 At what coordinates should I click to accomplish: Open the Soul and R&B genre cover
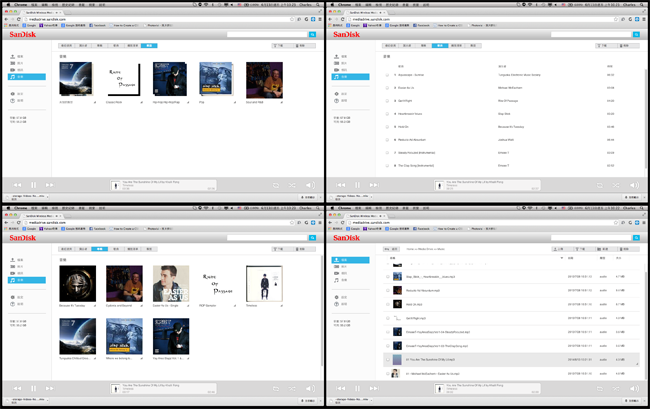click(x=264, y=80)
